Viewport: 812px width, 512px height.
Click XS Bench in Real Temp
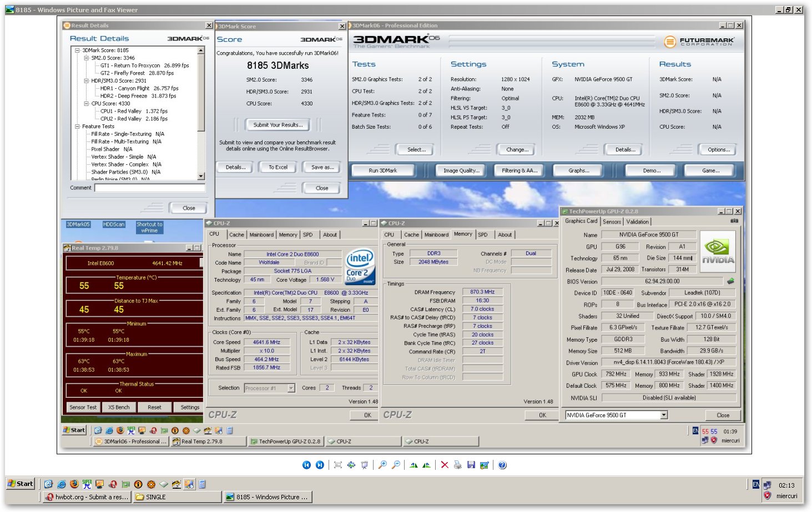[x=119, y=407]
